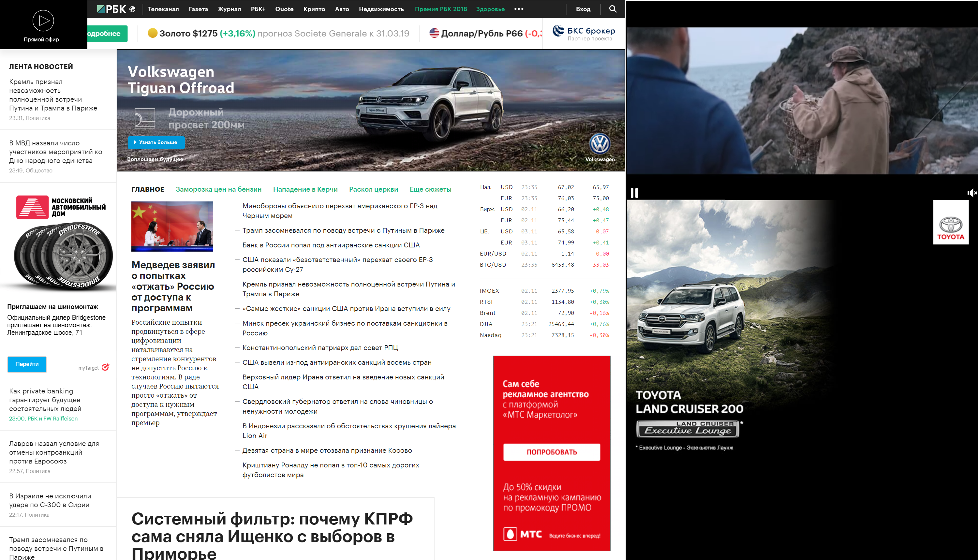Open the Авто menu item

pyautogui.click(x=342, y=9)
